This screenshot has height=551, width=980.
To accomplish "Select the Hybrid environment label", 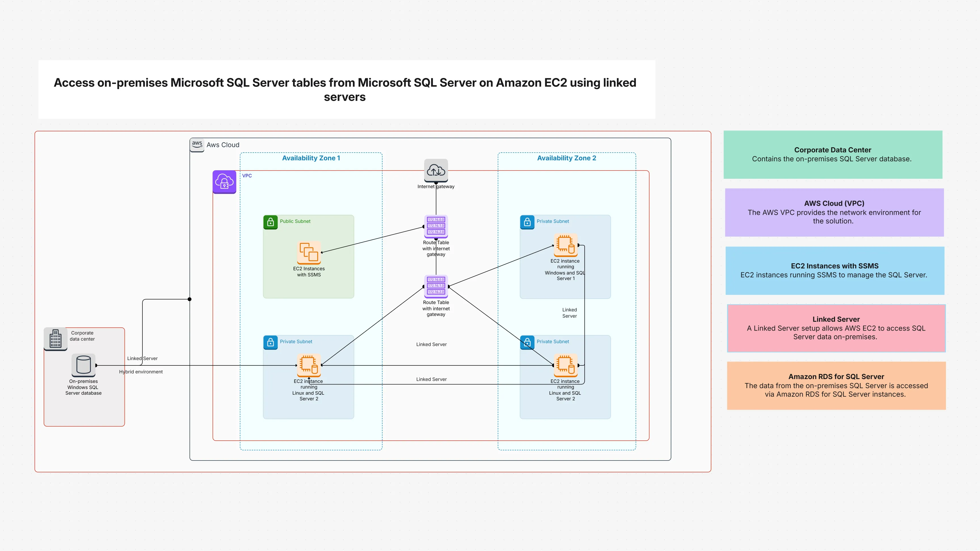I will click(141, 372).
